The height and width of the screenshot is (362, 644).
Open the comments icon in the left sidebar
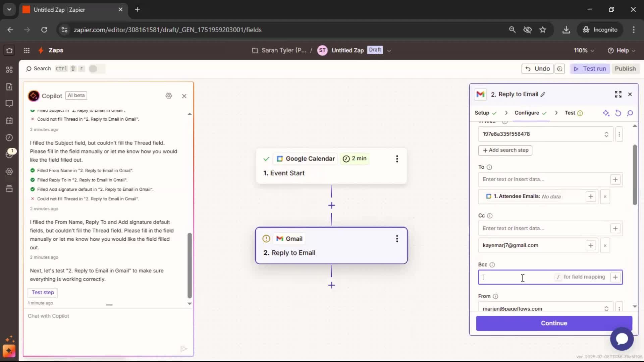click(9, 104)
